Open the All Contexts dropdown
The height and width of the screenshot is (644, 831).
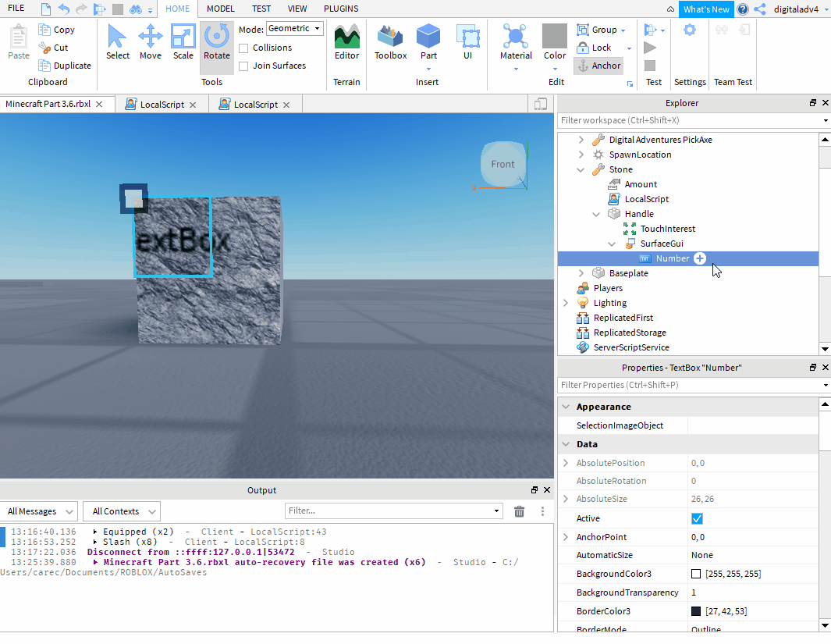click(122, 511)
